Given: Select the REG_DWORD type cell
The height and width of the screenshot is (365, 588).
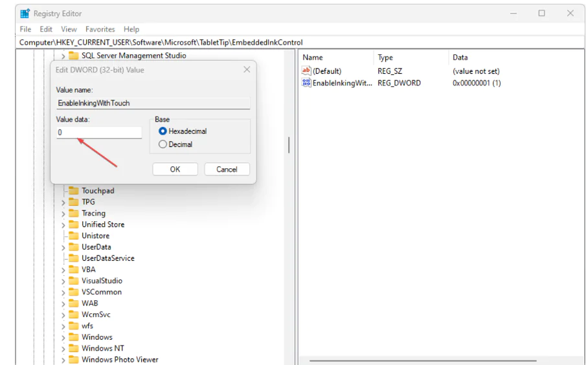Looking at the screenshot, I should coord(399,83).
